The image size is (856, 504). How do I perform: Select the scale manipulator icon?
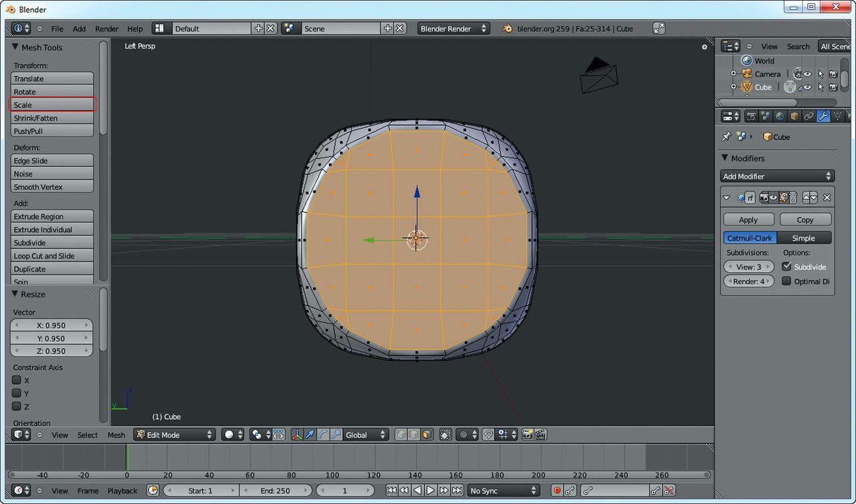pyautogui.click(x=336, y=434)
